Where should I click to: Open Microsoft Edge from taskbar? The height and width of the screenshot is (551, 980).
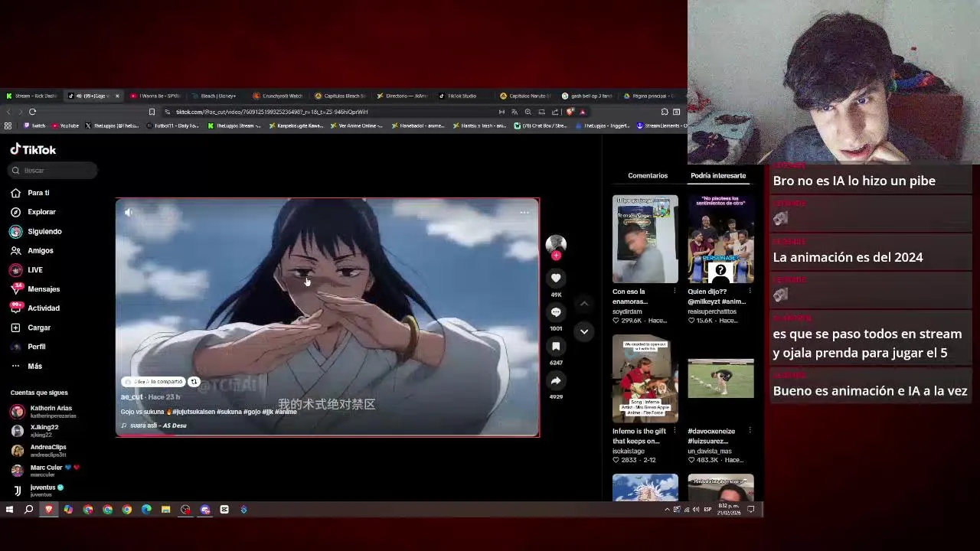click(146, 510)
